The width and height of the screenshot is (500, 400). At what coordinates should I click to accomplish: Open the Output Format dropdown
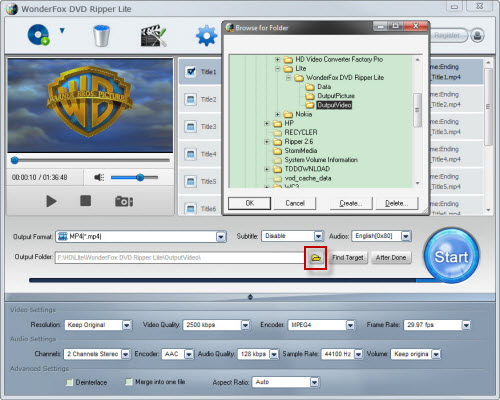221,237
